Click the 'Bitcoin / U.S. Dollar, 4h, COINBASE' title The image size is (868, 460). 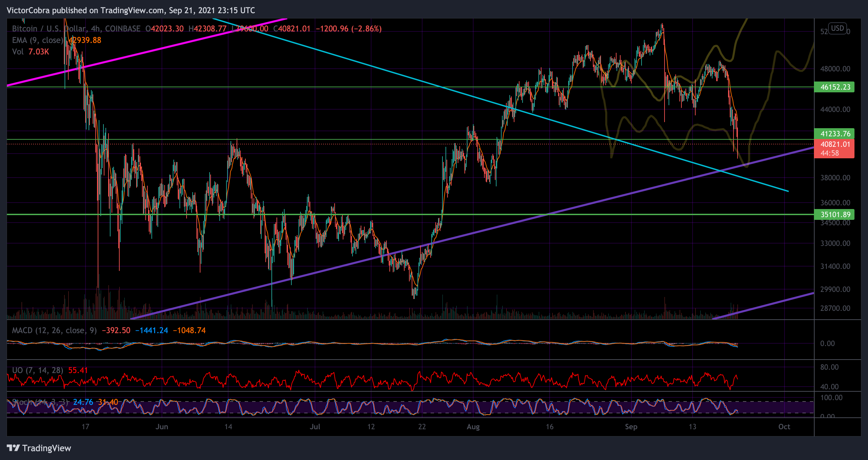(x=76, y=29)
